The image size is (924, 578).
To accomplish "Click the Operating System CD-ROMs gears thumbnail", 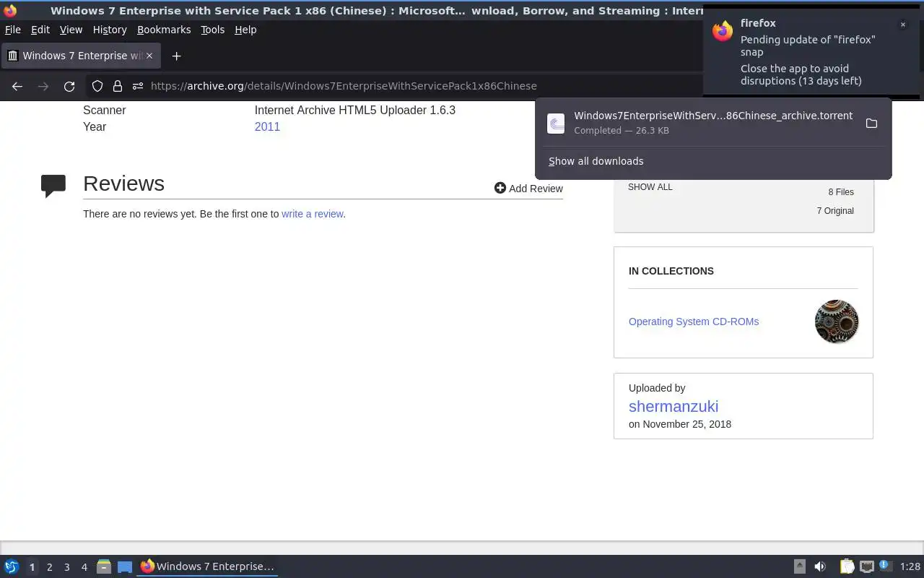I will (837, 322).
